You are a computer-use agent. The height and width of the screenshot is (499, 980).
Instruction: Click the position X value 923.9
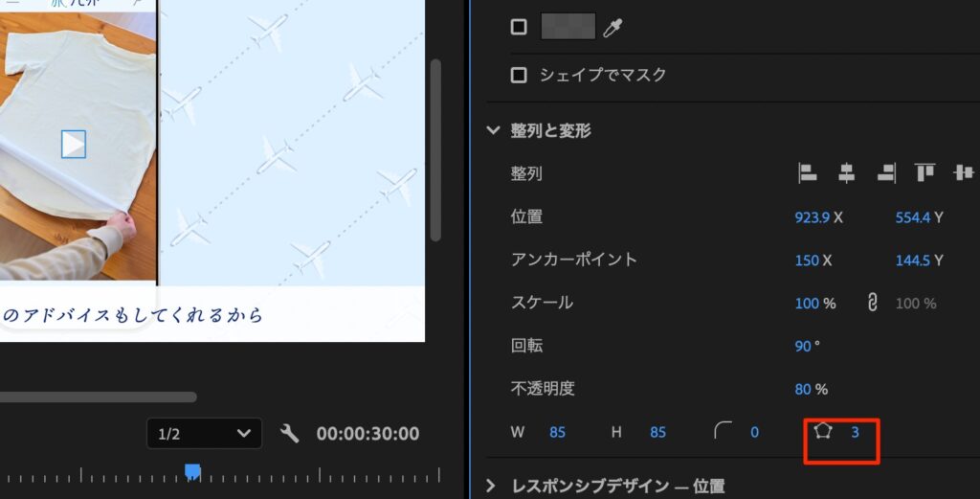coord(812,217)
